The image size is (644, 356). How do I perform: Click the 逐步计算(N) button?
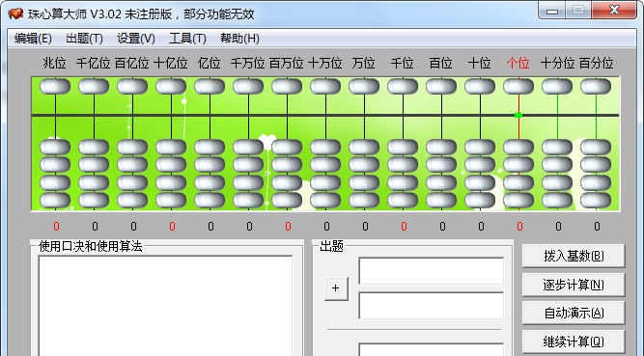[574, 285]
